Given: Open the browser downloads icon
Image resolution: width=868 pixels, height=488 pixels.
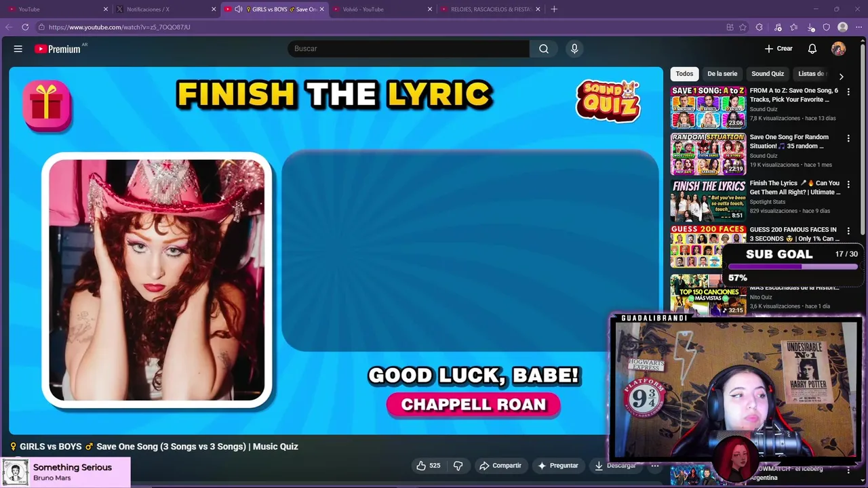Looking at the screenshot, I should click(811, 27).
